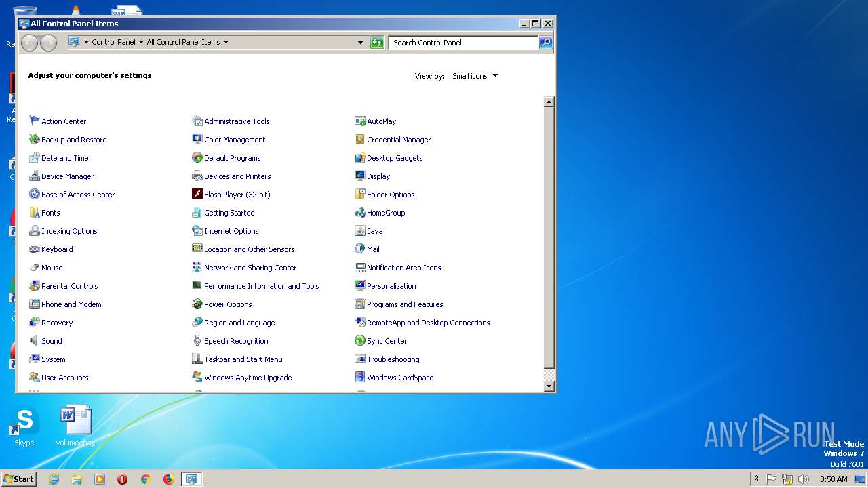Open Parental Controls link
Screen dimensions: 868x488
pos(70,286)
